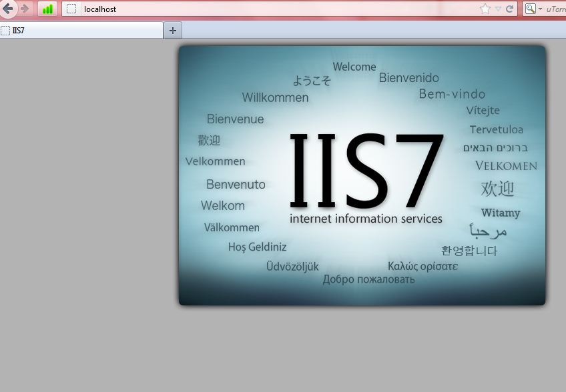Switch to the IIS7 tab
566x392 pixels.
80,30
